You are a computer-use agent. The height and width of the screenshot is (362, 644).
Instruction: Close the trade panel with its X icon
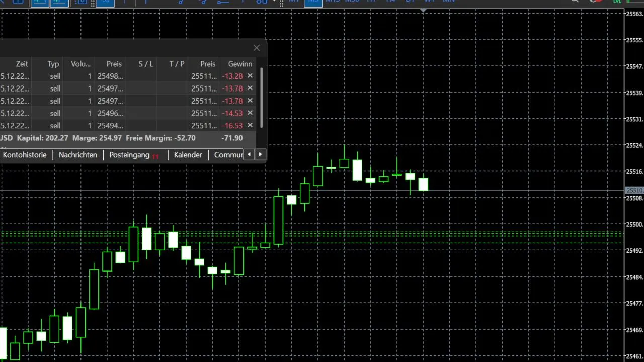[x=257, y=48]
